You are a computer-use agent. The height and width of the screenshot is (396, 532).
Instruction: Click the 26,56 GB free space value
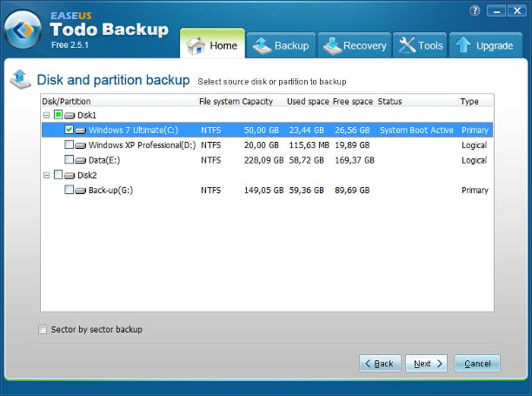point(352,130)
